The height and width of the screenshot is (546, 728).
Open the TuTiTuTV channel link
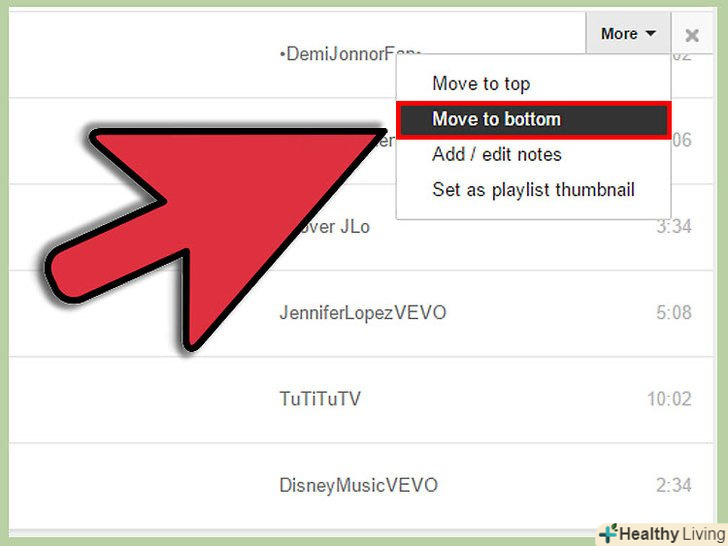[x=320, y=399]
